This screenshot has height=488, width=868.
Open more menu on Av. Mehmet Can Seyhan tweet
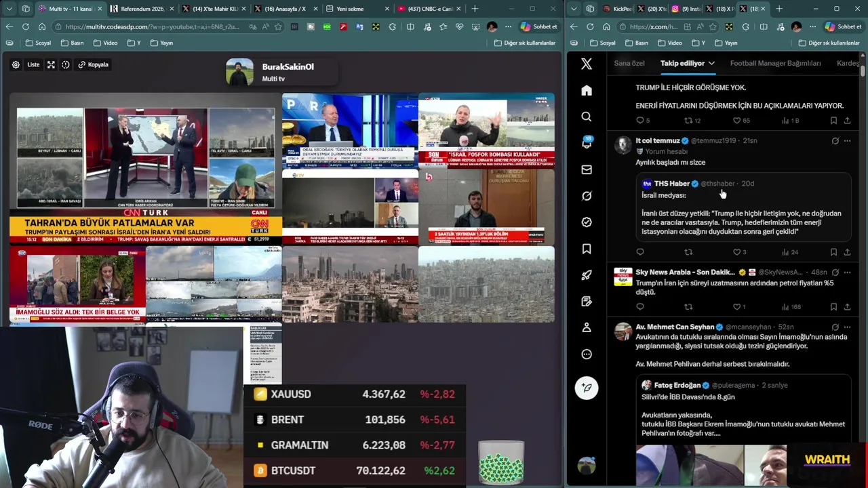click(x=847, y=327)
